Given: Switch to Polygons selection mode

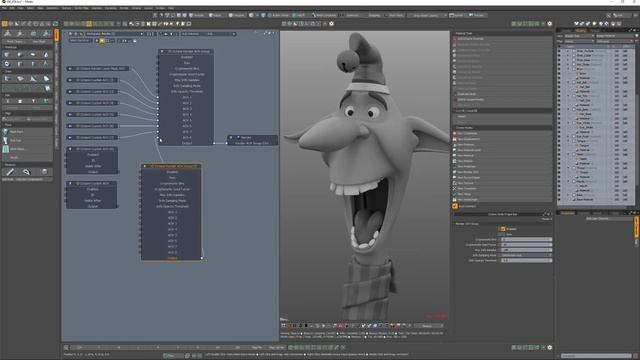Looking at the screenshot, I should [237, 15].
